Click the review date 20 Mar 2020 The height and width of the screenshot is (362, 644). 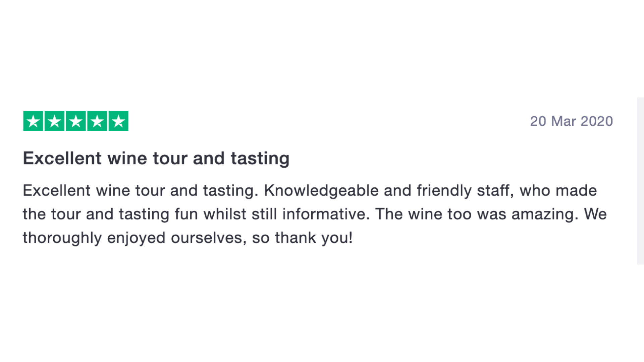tap(572, 121)
